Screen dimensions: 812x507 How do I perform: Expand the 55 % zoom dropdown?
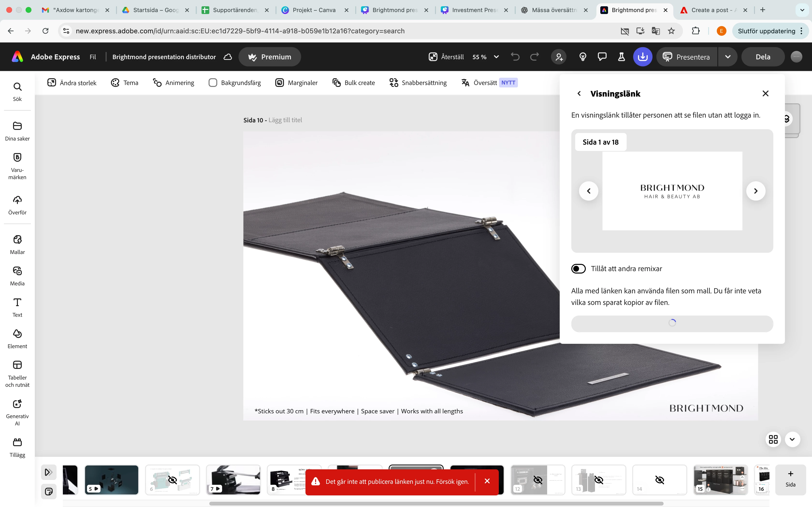click(x=496, y=57)
